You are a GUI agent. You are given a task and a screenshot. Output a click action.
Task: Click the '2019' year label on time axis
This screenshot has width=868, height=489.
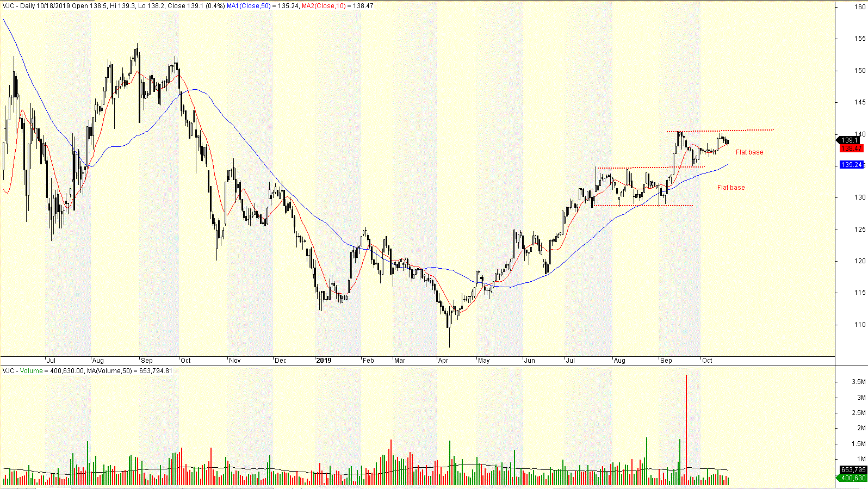point(324,361)
